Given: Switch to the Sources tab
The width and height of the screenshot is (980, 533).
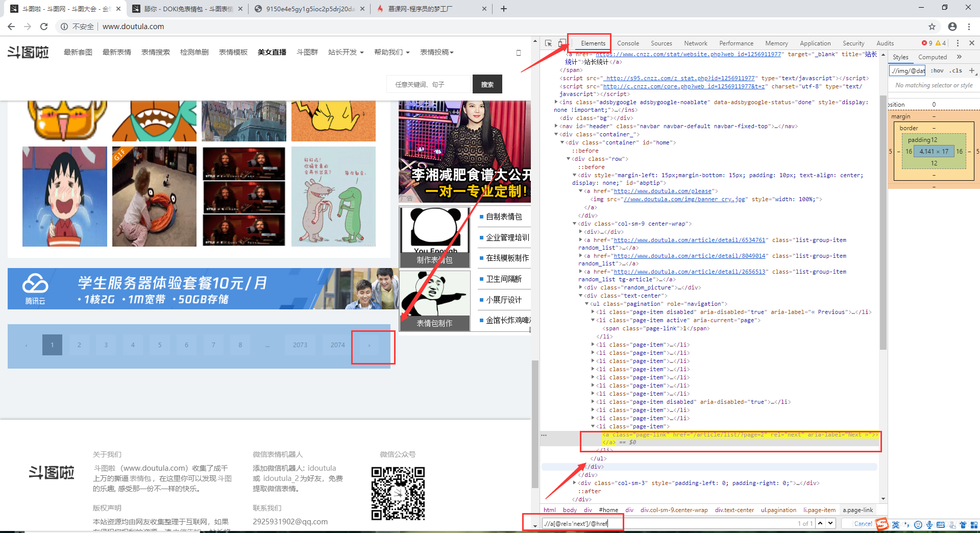Looking at the screenshot, I should point(661,43).
